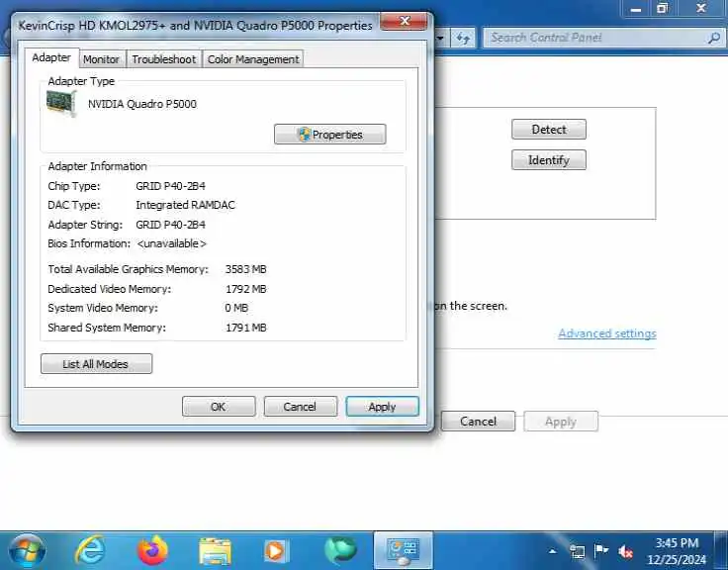
Task: Click the 1792 MB dedicated video memory value
Action: 245,289
